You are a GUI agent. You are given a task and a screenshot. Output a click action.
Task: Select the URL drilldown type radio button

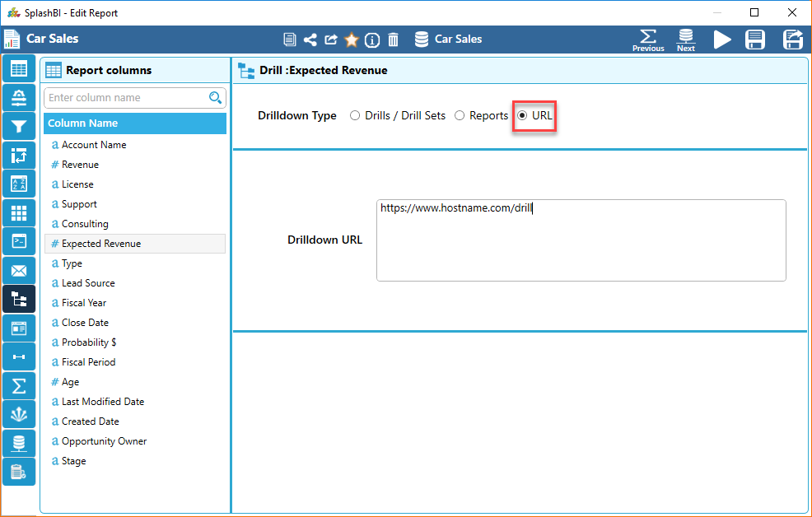[x=522, y=116]
